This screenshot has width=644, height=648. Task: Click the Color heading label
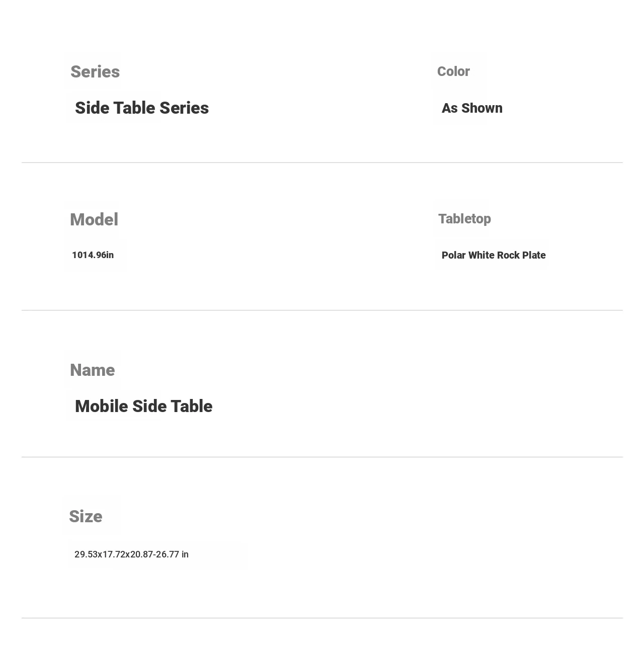tap(453, 71)
